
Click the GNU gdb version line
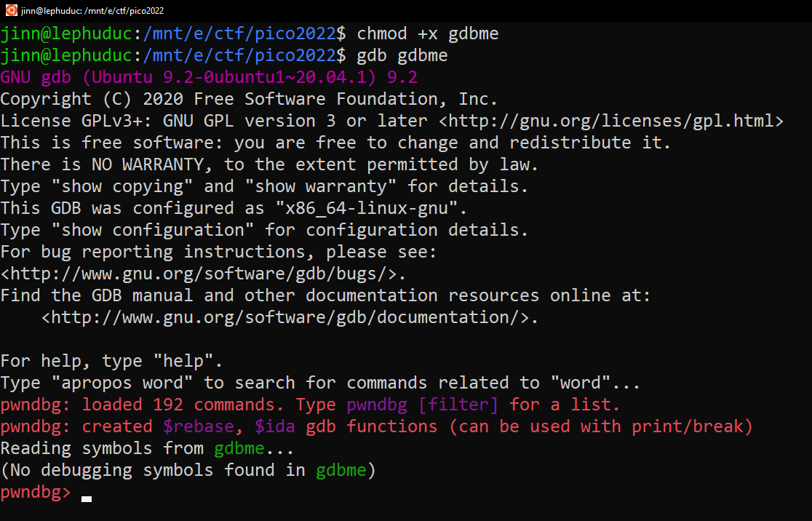(209, 78)
